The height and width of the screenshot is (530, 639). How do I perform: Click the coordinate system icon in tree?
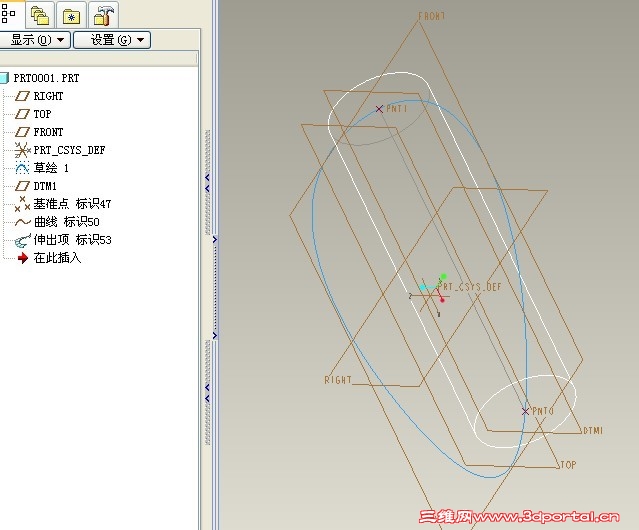click(22, 150)
